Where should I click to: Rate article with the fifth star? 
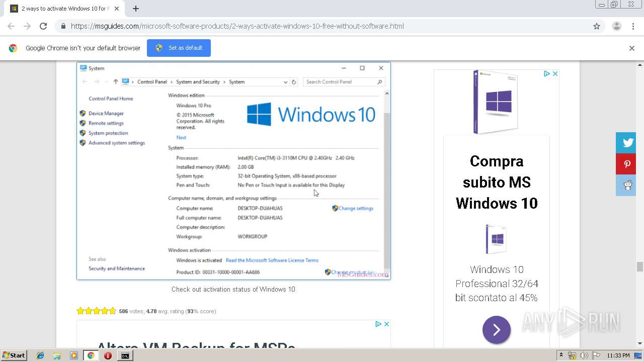[x=112, y=311]
